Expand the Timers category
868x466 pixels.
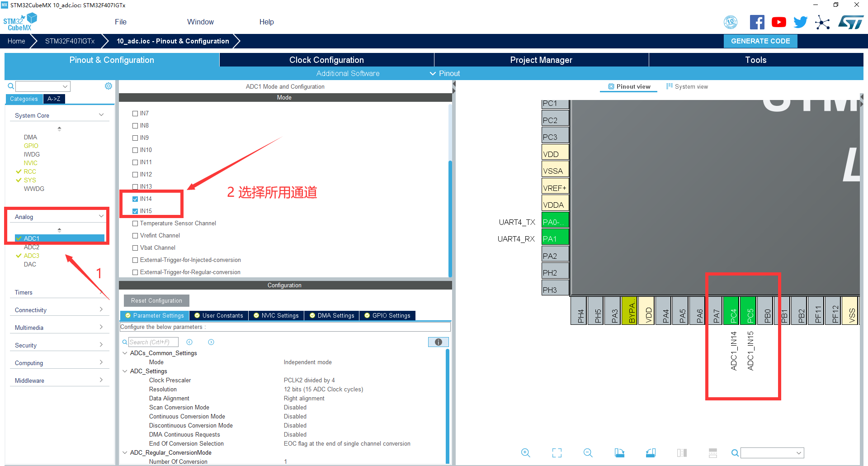coord(59,293)
